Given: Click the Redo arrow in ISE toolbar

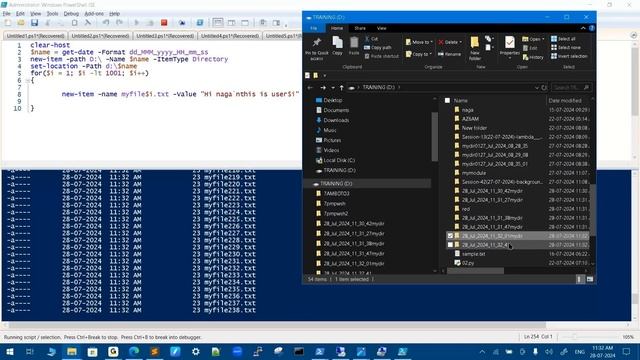Looking at the screenshot, I should pyautogui.click(x=119, y=23).
